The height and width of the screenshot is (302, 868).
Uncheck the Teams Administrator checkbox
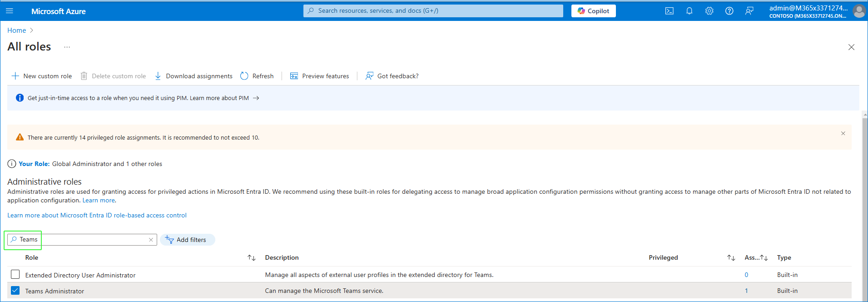15,290
